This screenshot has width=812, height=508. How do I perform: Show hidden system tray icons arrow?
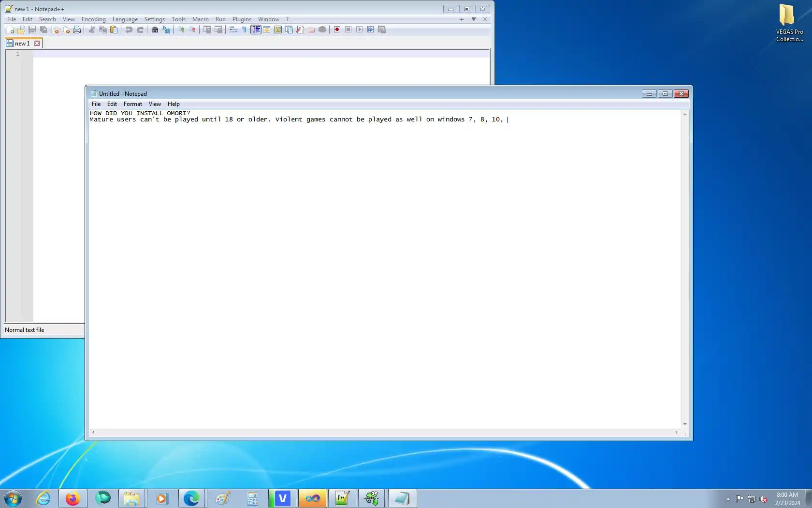pos(728,499)
